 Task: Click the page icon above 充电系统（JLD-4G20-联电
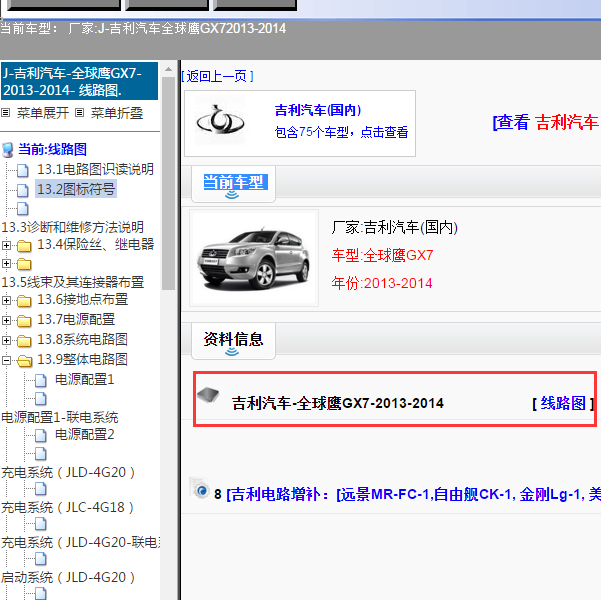click(x=41, y=524)
